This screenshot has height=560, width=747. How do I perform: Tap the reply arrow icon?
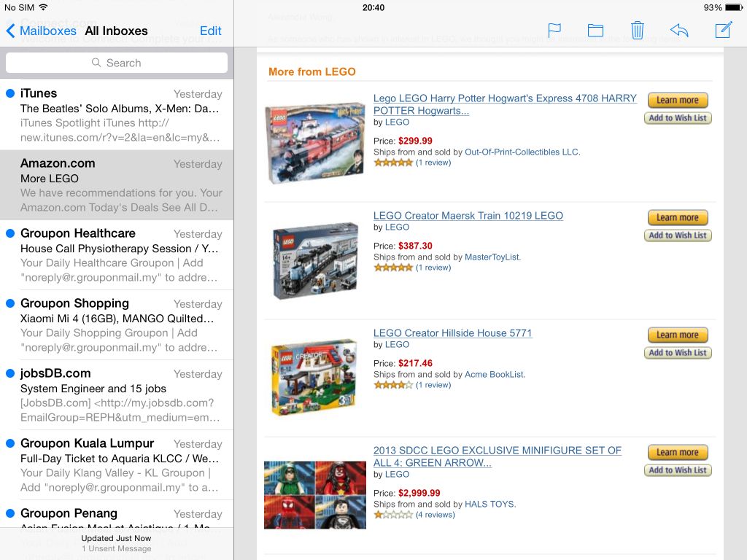pyautogui.click(x=679, y=31)
